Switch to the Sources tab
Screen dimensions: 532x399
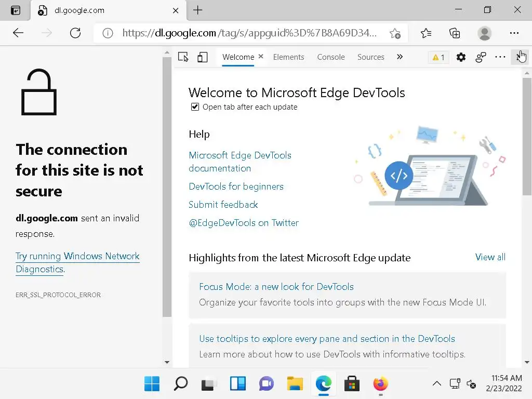[370, 57]
